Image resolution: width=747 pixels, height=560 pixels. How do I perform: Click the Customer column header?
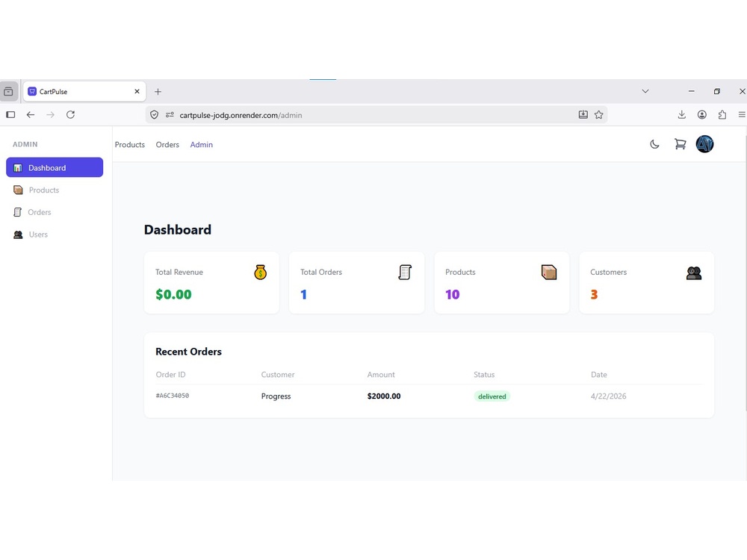click(x=278, y=375)
